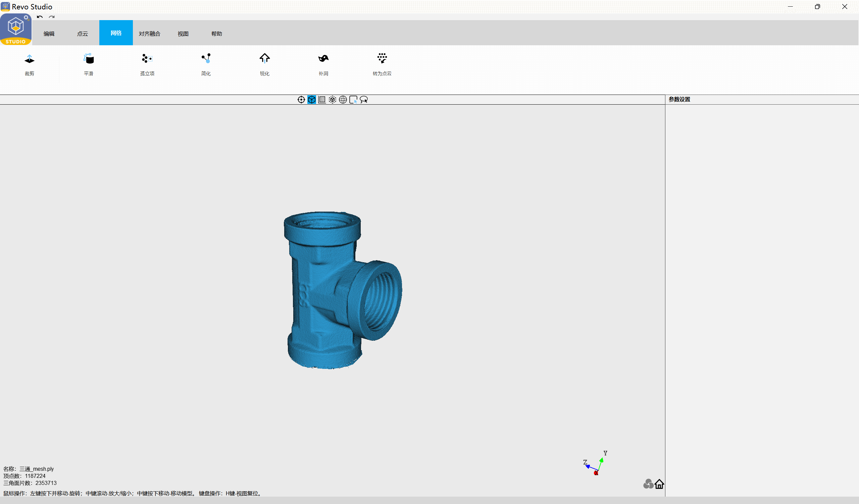Select the 网格 tab

(x=116, y=33)
